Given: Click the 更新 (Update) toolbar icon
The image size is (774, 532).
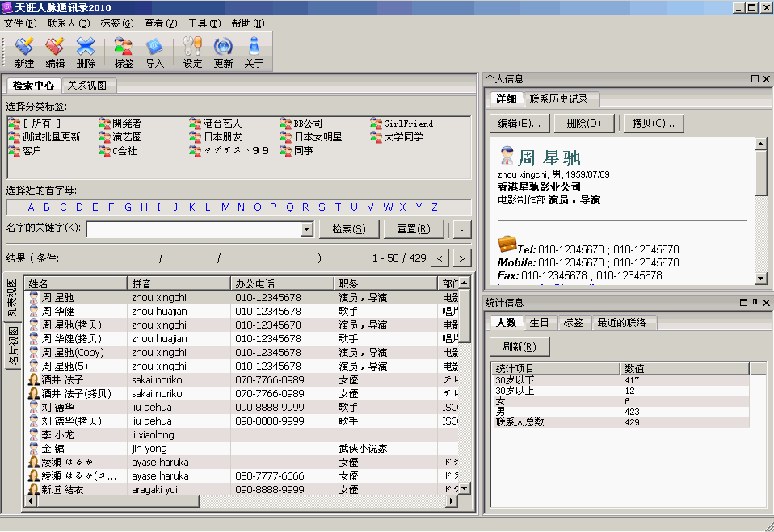Looking at the screenshot, I should pyautogui.click(x=223, y=52).
